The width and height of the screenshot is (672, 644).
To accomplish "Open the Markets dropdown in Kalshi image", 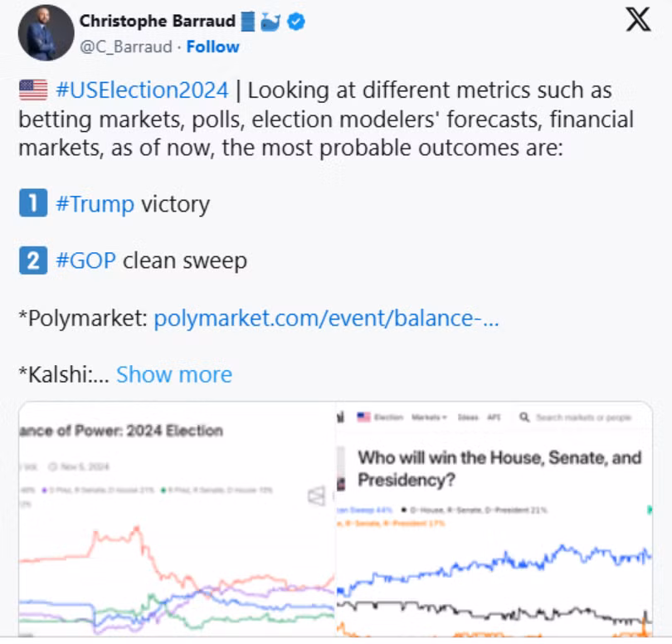I will pyautogui.click(x=432, y=417).
